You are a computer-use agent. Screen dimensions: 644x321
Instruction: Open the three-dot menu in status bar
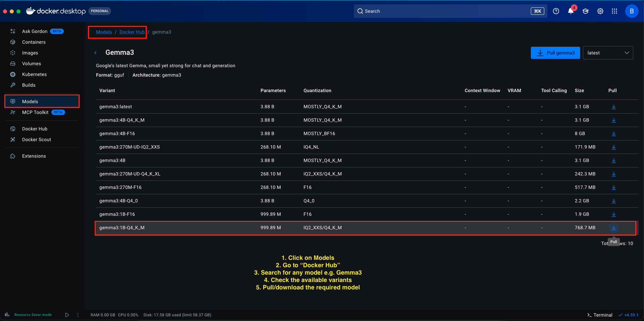tap(78, 315)
